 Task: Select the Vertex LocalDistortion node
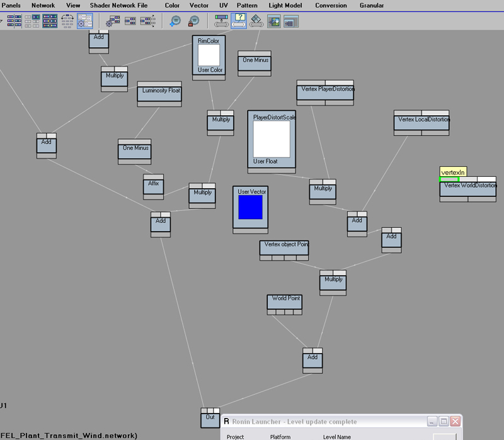(x=421, y=123)
